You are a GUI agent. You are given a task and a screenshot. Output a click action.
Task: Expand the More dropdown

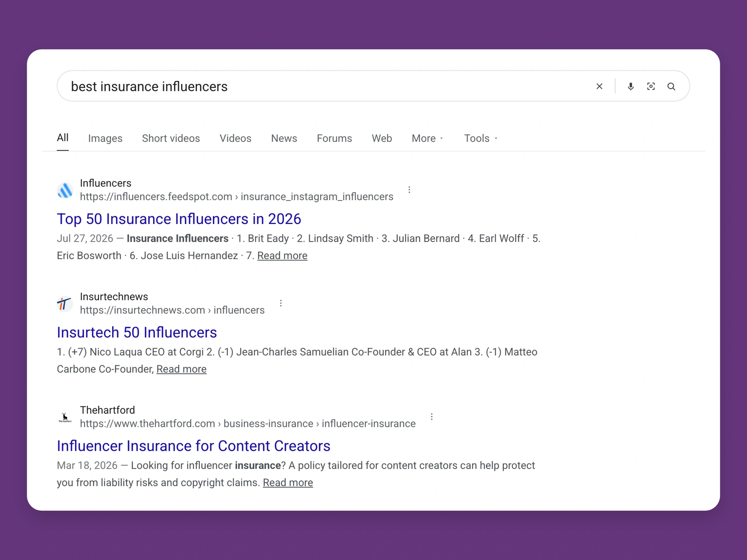[428, 139]
